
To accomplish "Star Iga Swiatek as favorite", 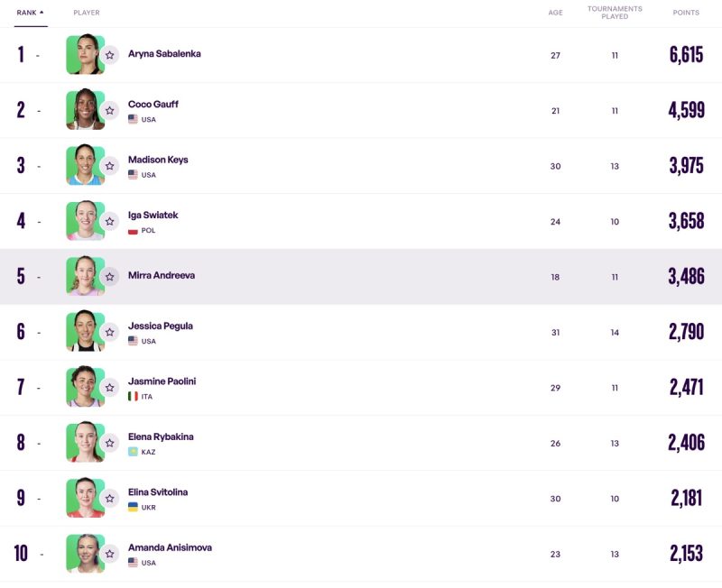I will [109, 221].
